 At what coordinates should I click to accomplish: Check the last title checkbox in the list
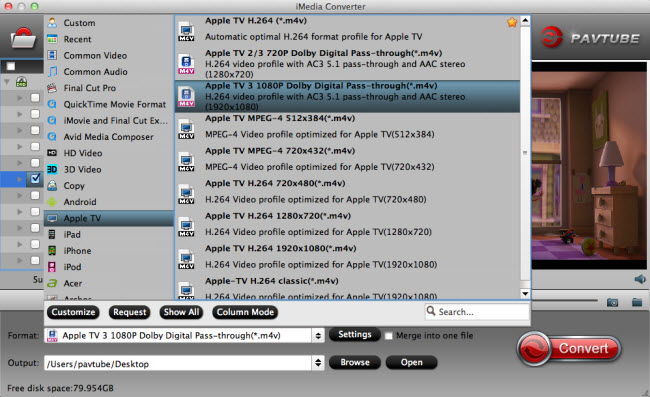[35, 260]
